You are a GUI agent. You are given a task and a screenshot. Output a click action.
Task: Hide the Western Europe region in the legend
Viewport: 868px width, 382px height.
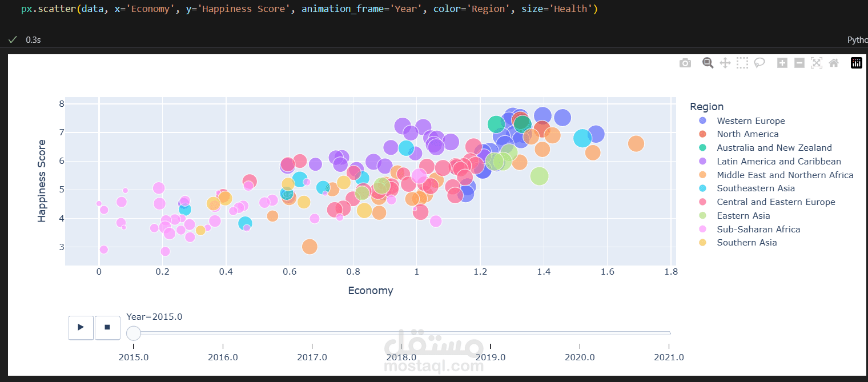click(x=750, y=120)
